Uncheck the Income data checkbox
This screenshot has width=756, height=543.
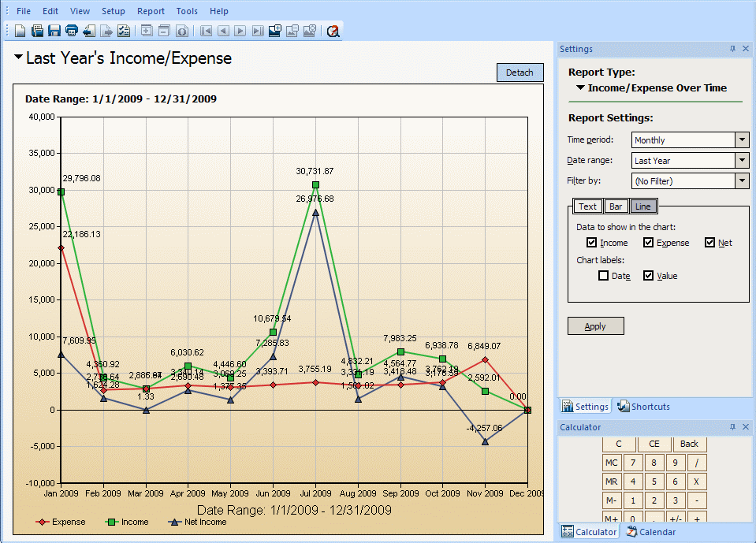point(592,243)
